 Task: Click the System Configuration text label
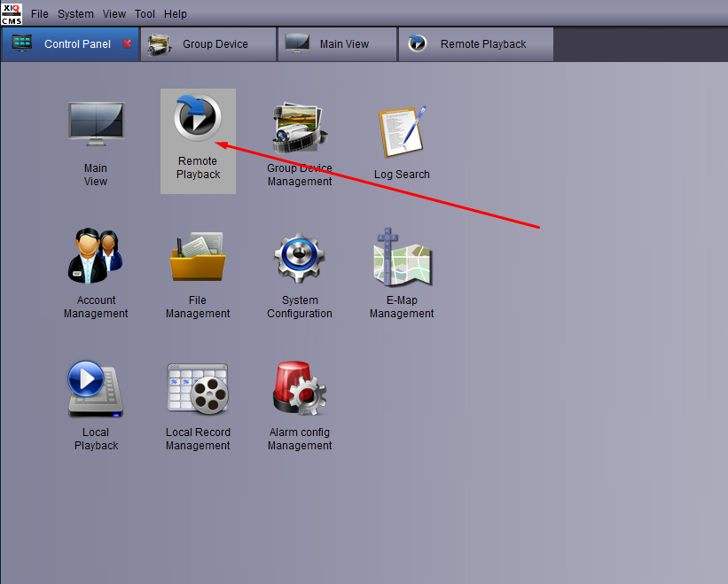pyautogui.click(x=300, y=307)
